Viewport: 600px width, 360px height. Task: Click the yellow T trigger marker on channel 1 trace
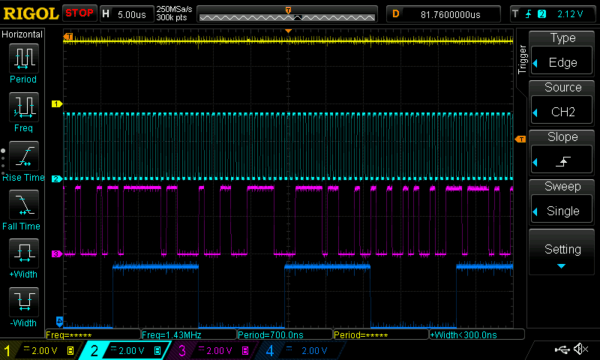68,37
